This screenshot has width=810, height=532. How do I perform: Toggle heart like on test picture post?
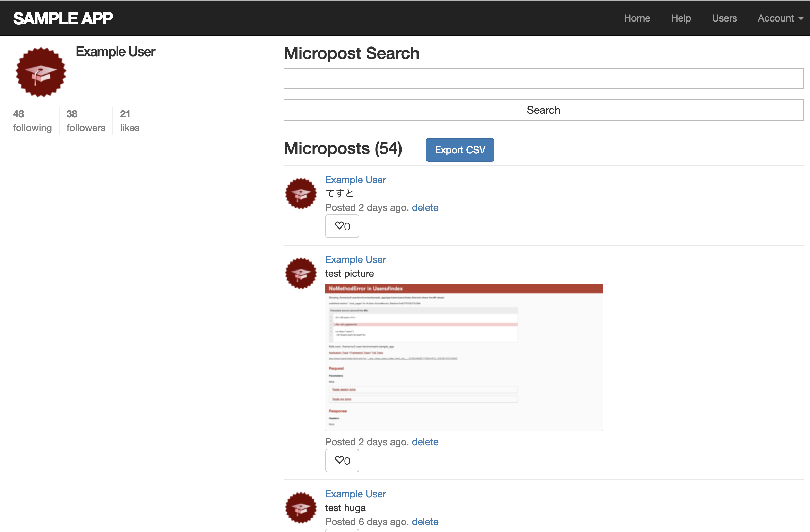pyautogui.click(x=342, y=461)
